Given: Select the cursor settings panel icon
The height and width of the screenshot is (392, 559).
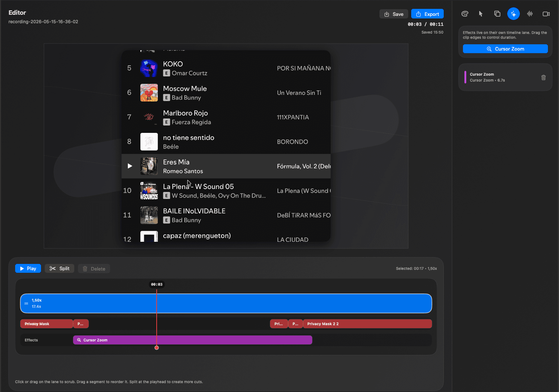Looking at the screenshot, I should tap(481, 14).
